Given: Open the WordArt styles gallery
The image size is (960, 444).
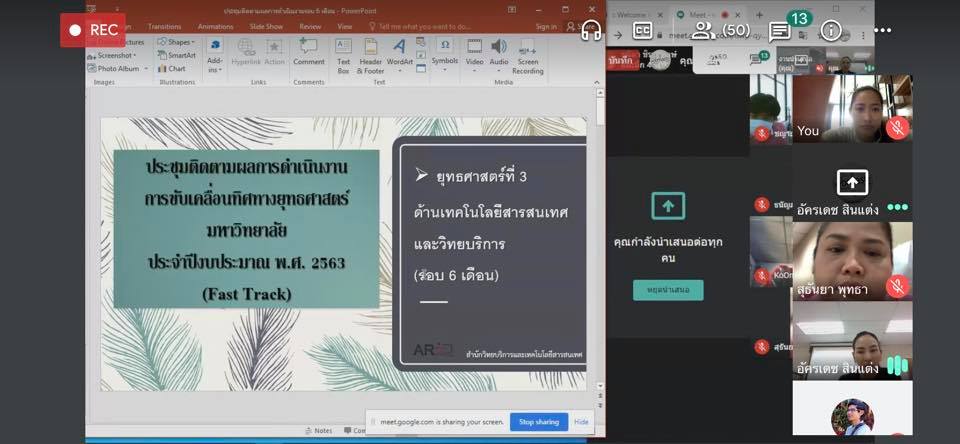Looking at the screenshot, I should click(x=399, y=54).
